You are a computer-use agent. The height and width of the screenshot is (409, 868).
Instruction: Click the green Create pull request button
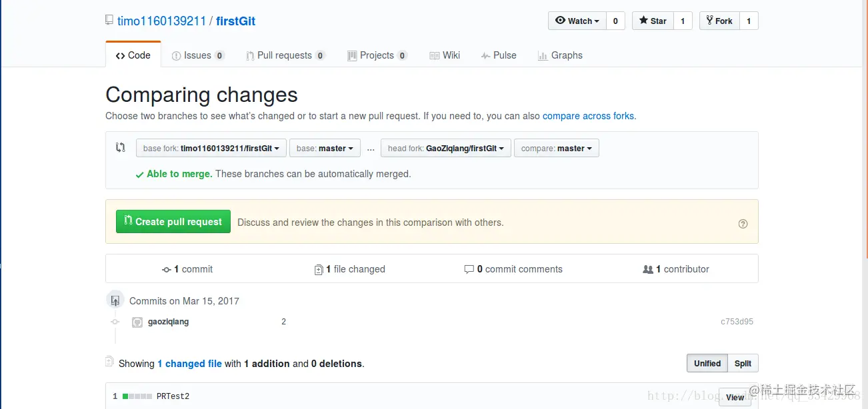tap(173, 222)
